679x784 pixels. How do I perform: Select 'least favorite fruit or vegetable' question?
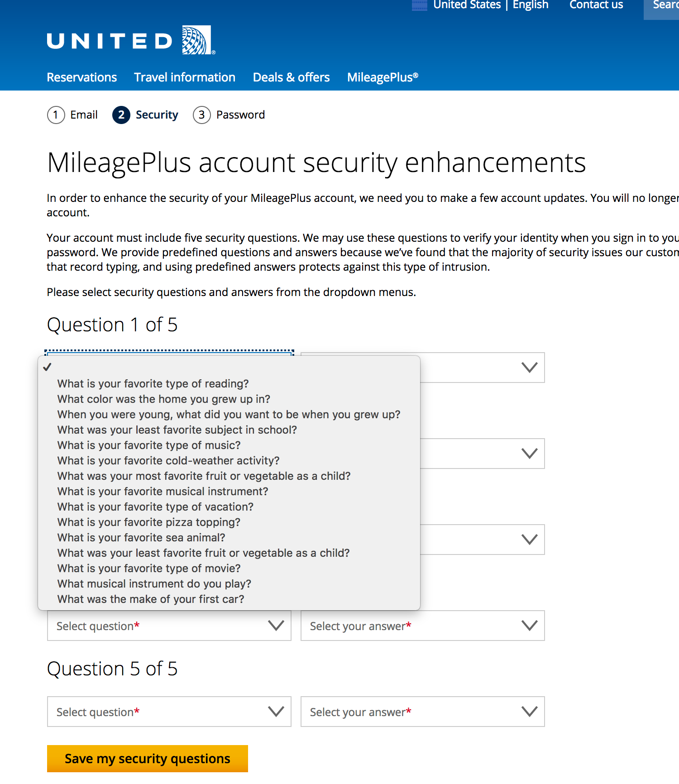coord(229,553)
